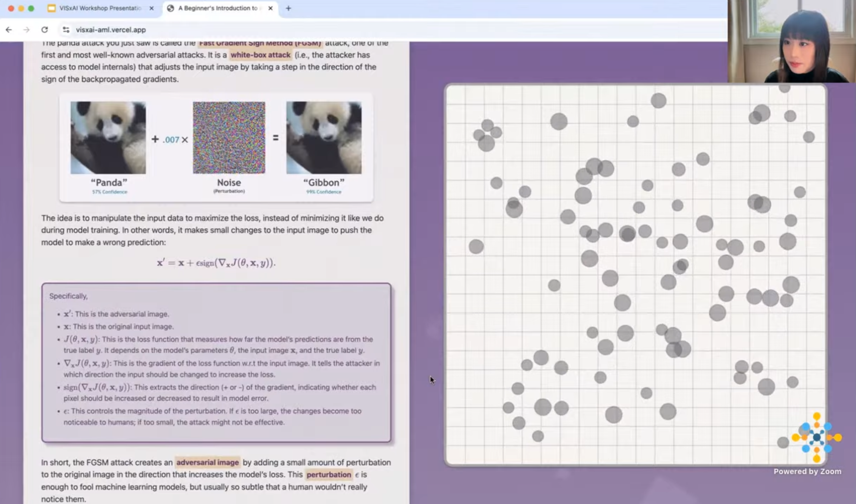Close the Beginner's Introduction tab
The width and height of the screenshot is (856, 504).
(x=270, y=8)
